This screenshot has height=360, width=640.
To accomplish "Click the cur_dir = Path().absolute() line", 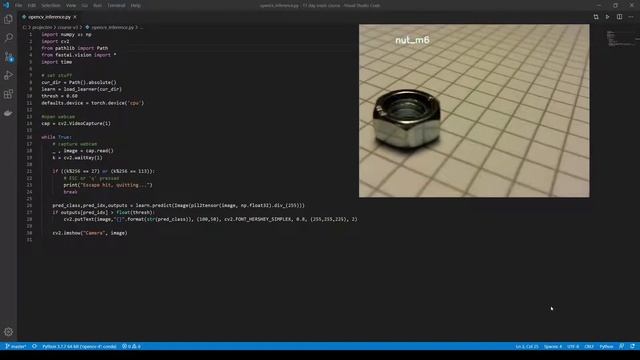I will coord(78,82).
